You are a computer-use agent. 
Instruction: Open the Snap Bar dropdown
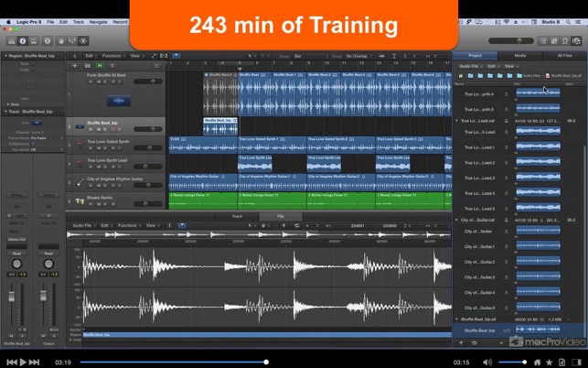[x=311, y=57]
